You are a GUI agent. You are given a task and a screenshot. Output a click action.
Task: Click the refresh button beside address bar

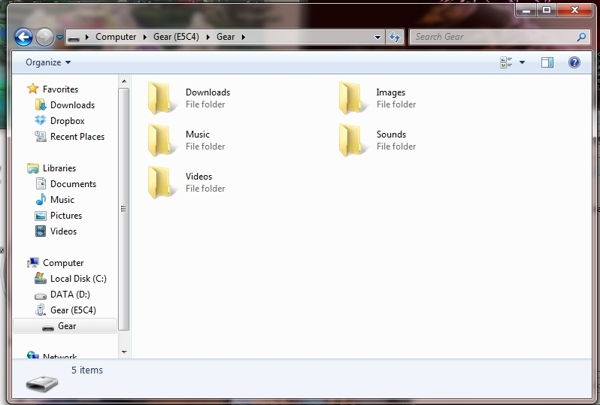395,37
